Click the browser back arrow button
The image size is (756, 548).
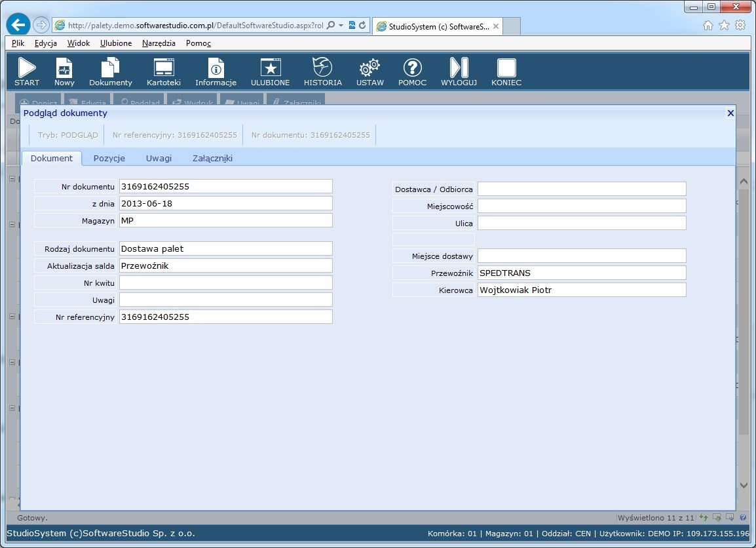(18, 25)
